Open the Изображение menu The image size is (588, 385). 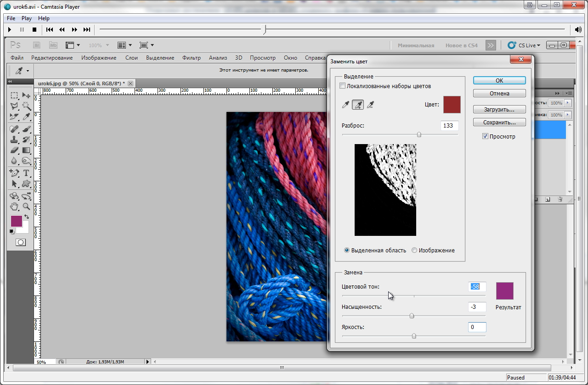click(x=99, y=58)
